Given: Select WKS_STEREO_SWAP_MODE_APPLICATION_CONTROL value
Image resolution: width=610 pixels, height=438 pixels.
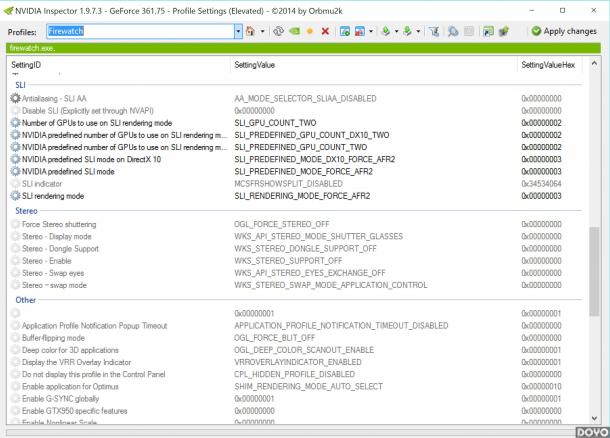Looking at the screenshot, I should tap(330, 285).
